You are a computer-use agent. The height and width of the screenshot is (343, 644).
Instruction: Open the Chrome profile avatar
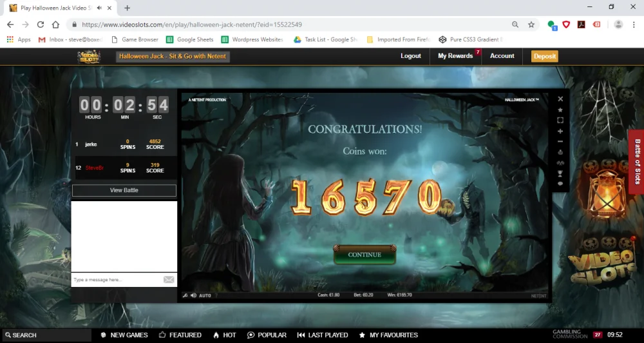(x=618, y=24)
